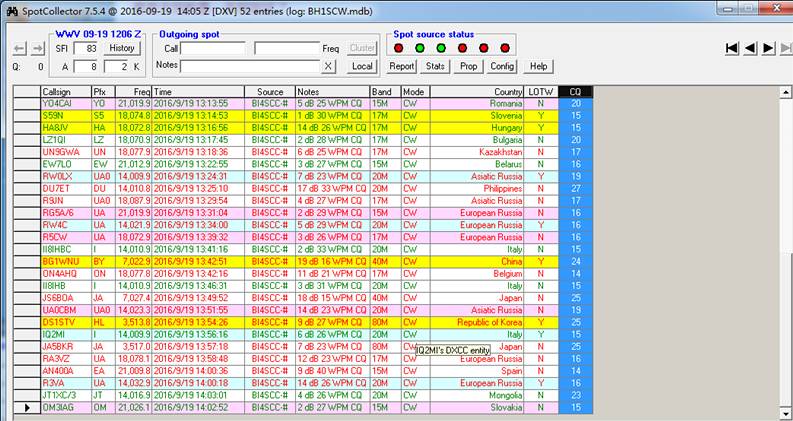Click the outgoing spot Call input field
Image resolution: width=793 pixels, height=421 pixels.
click(213, 48)
